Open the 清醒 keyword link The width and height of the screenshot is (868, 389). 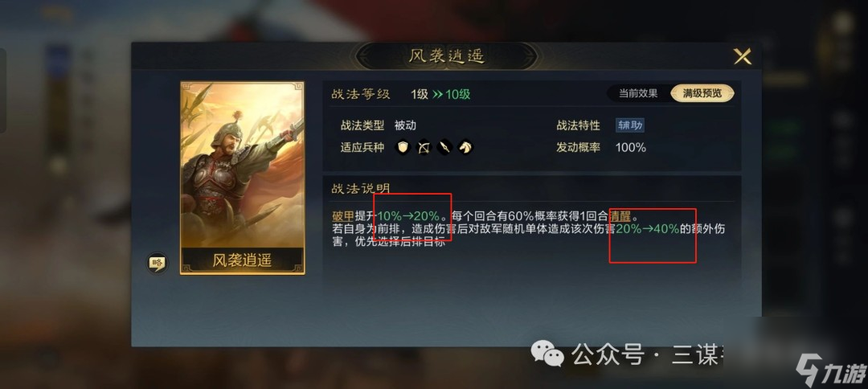coord(620,215)
